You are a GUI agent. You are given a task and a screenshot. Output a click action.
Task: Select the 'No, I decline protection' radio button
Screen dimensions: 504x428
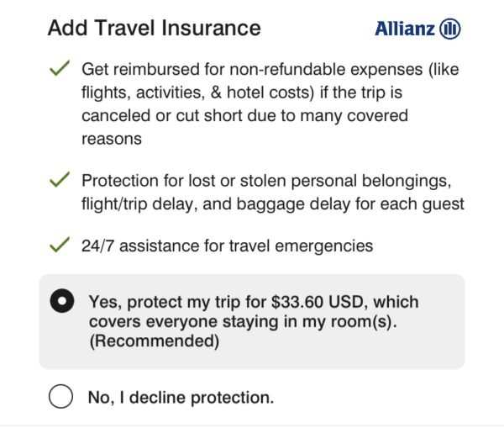60,396
